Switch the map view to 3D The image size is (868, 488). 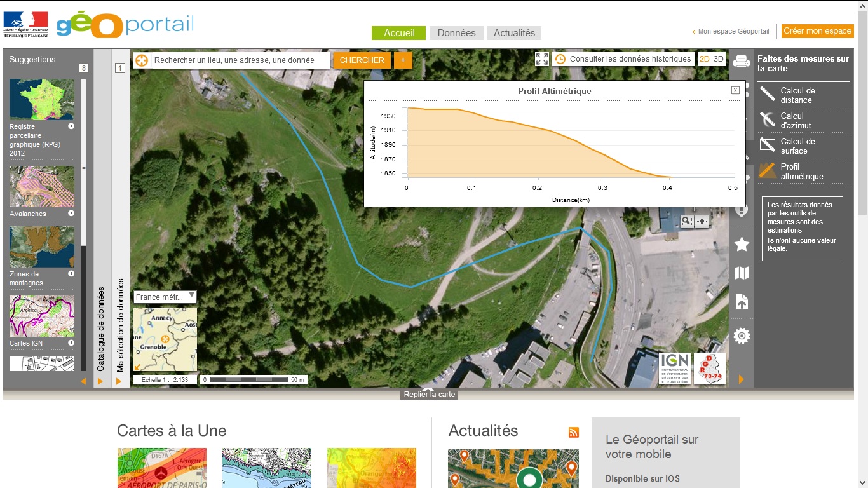(x=719, y=59)
